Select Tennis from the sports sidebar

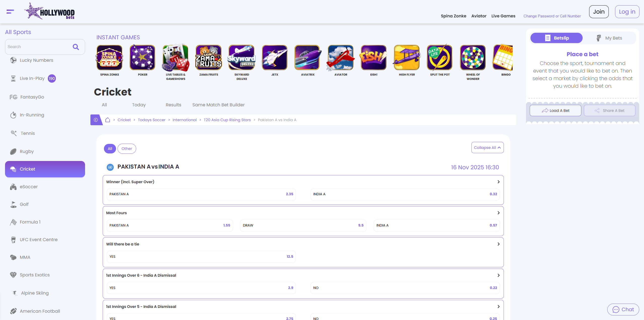(x=28, y=133)
